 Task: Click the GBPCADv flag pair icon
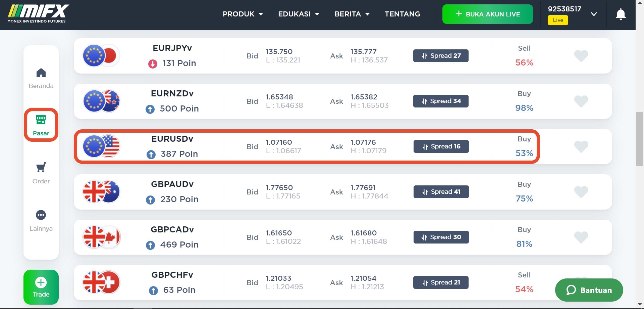click(101, 237)
